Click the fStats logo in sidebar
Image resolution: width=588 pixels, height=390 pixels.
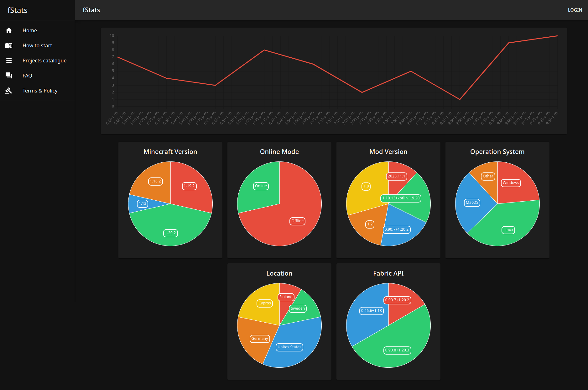tap(18, 10)
